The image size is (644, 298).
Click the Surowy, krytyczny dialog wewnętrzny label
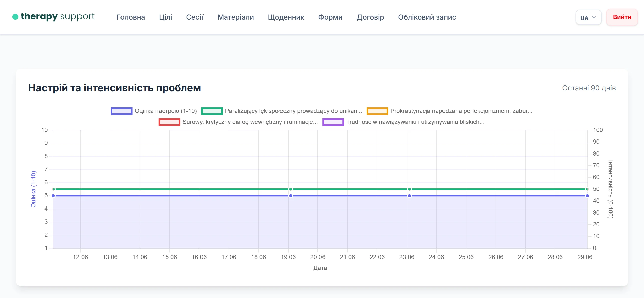[250, 122]
